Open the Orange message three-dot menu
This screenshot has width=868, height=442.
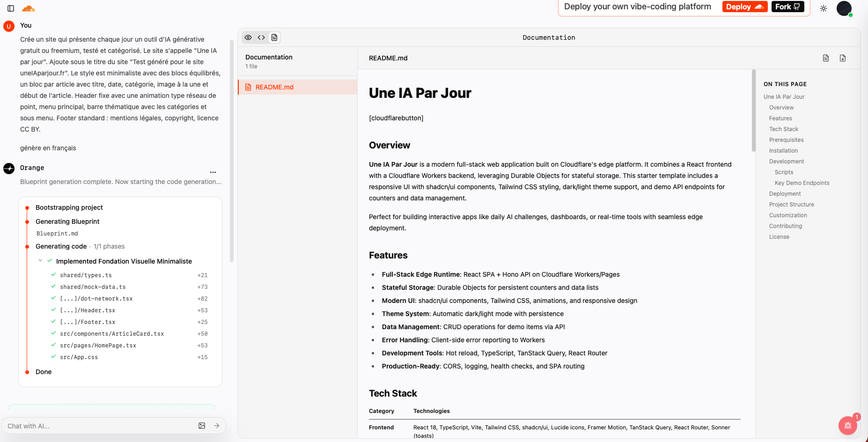point(213,172)
